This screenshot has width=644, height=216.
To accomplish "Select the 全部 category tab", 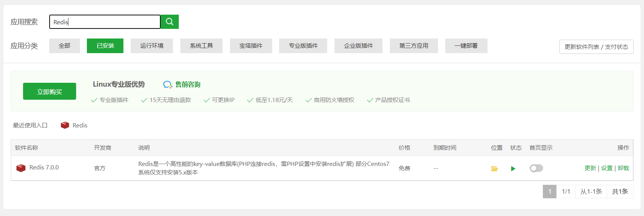I will coord(65,46).
